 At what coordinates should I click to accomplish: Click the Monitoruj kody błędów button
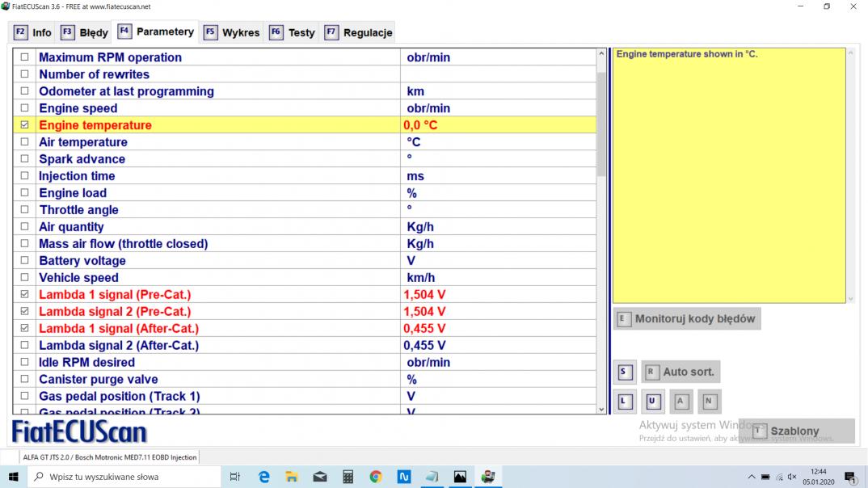point(687,318)
